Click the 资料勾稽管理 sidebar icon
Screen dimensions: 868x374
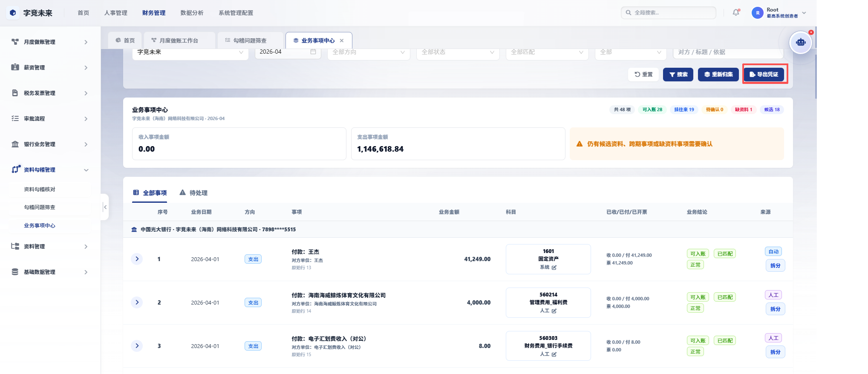click(15, 169)
